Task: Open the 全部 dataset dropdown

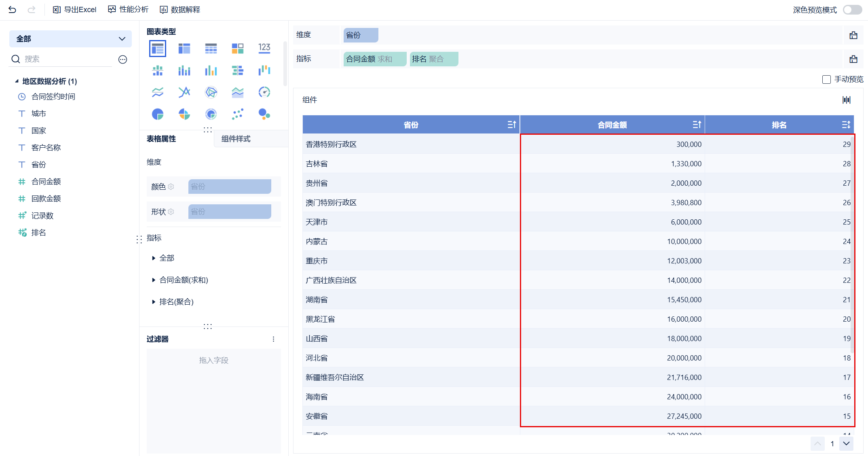Action: point(70,39)
